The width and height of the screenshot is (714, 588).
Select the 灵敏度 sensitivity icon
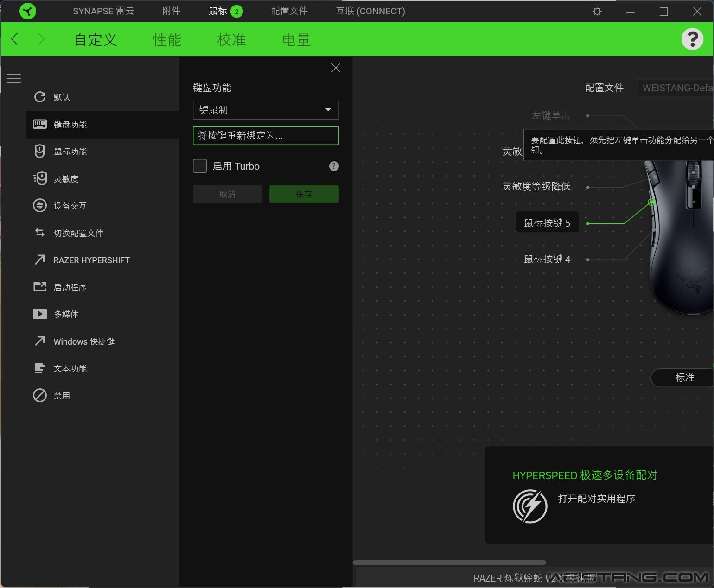[x=40, y=178]
